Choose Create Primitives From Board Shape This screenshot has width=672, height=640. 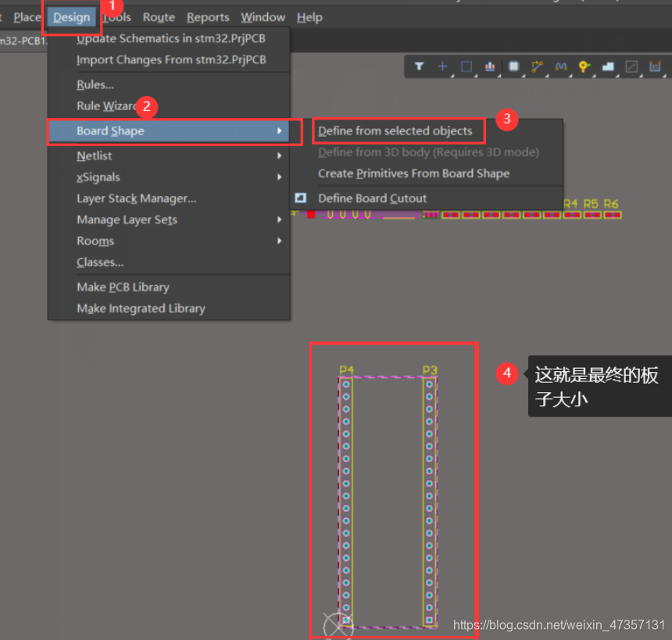pyautogui.click(x=413, y=173)
